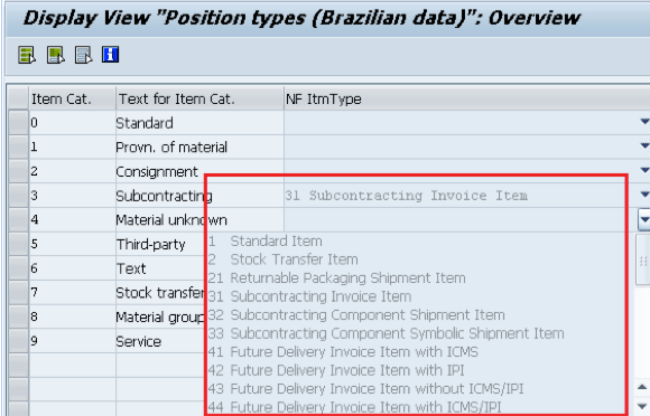Mark the Third-party row selector box
This screenshot has height=416, width=650.
[x=17, y=244]
